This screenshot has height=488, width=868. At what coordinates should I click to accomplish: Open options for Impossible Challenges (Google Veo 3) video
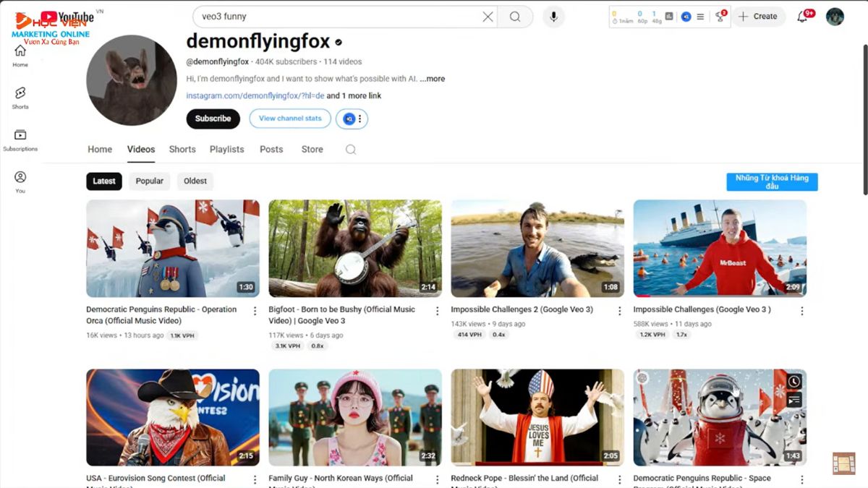801,311
